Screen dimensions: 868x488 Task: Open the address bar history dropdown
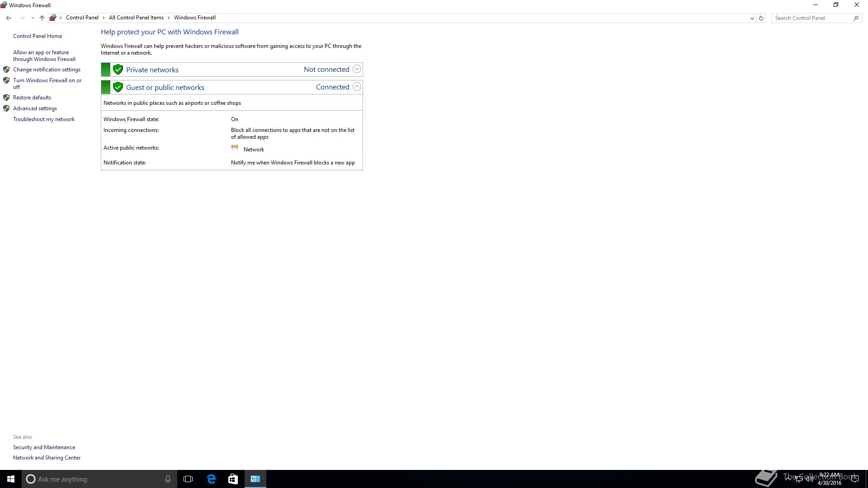[x=752, y=18]
